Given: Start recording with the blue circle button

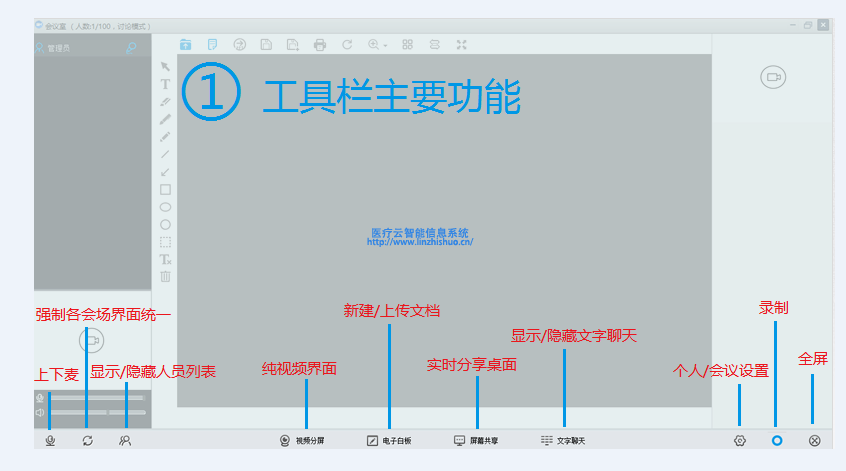Looking at the screenshot, I should pyautogui.click(x=777, y=441).
